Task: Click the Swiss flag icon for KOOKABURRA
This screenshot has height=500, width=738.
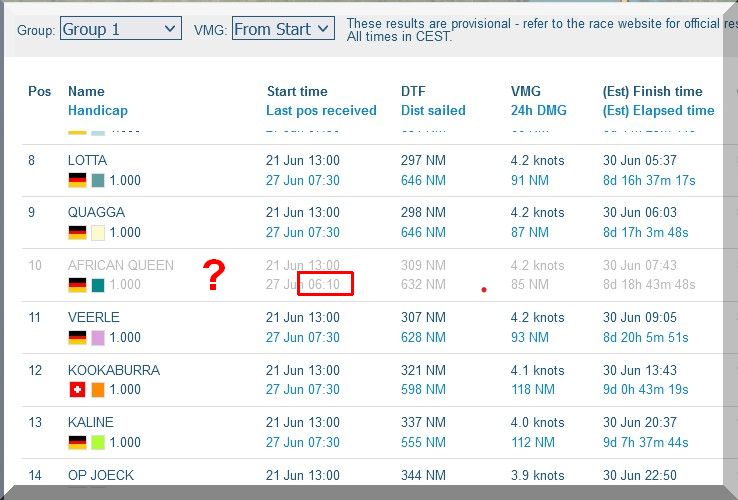Action: click(x=77, y=390)
